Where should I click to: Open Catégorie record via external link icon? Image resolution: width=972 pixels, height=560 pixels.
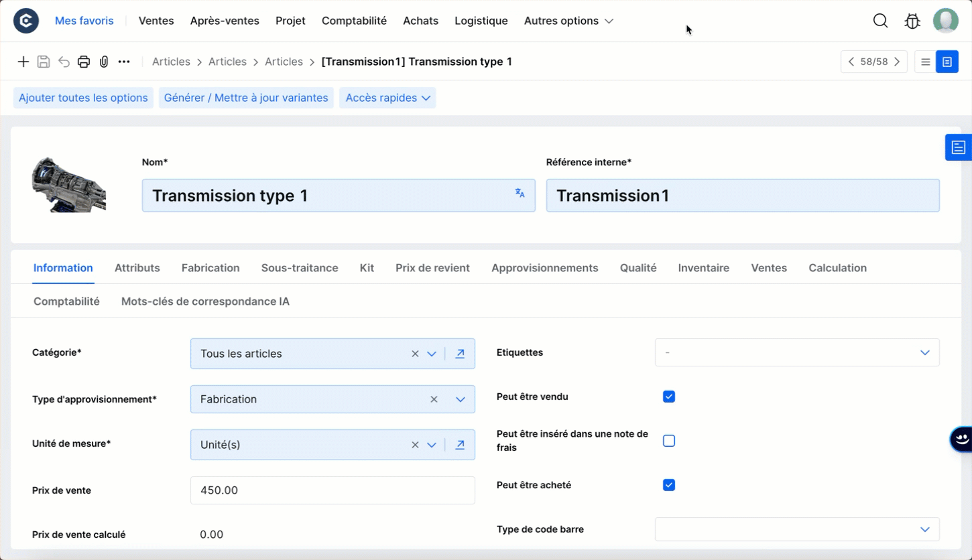460,354
